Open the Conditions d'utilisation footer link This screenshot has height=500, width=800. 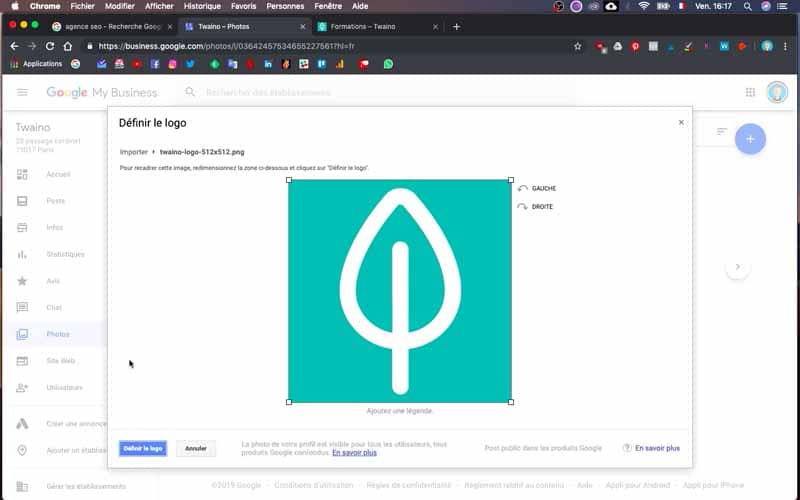(314, 485)
